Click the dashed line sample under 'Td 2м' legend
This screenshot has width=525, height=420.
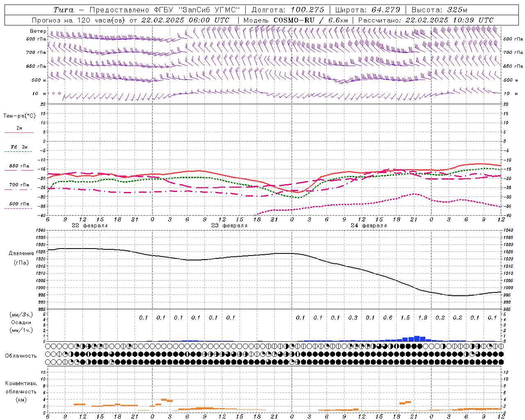tap(19, 152)
